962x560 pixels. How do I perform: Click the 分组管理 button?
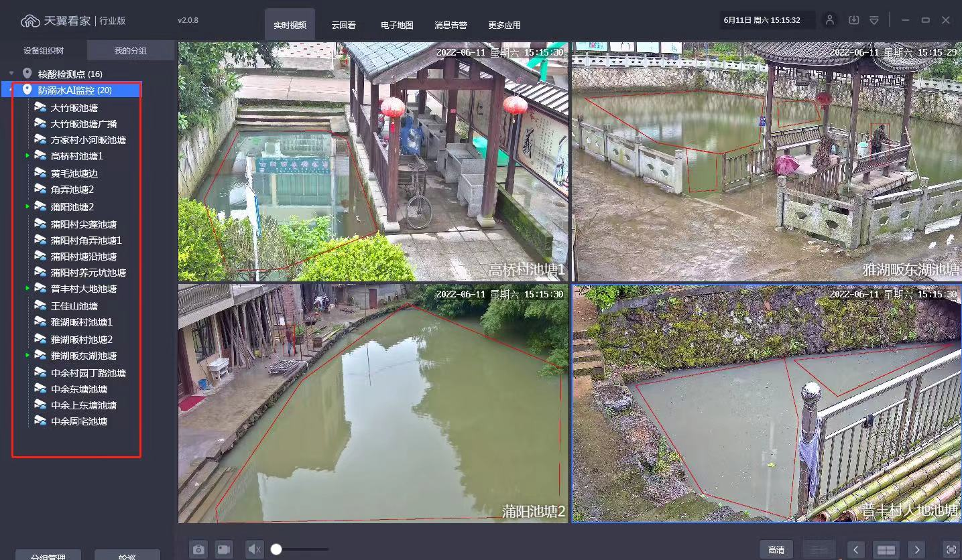coord(48,555)
